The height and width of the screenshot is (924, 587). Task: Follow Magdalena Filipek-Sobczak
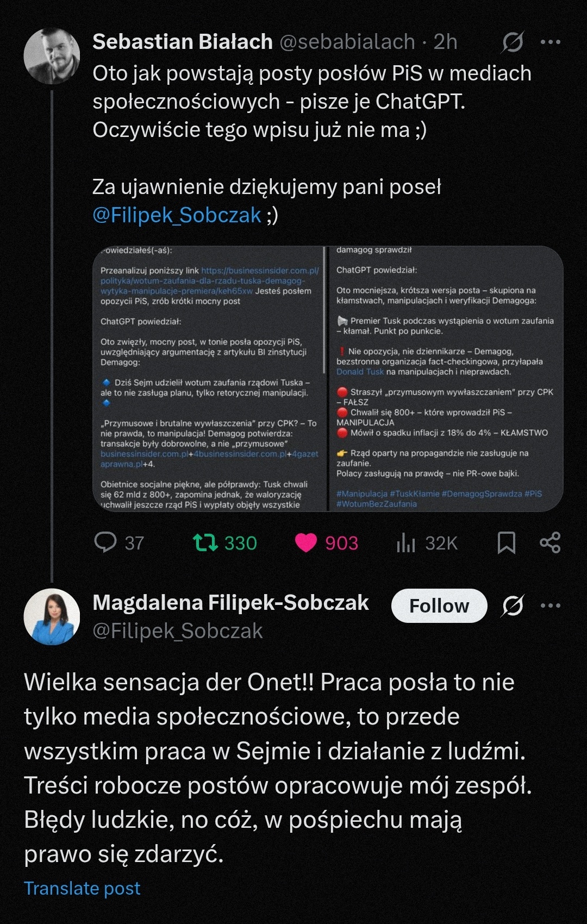439,605
